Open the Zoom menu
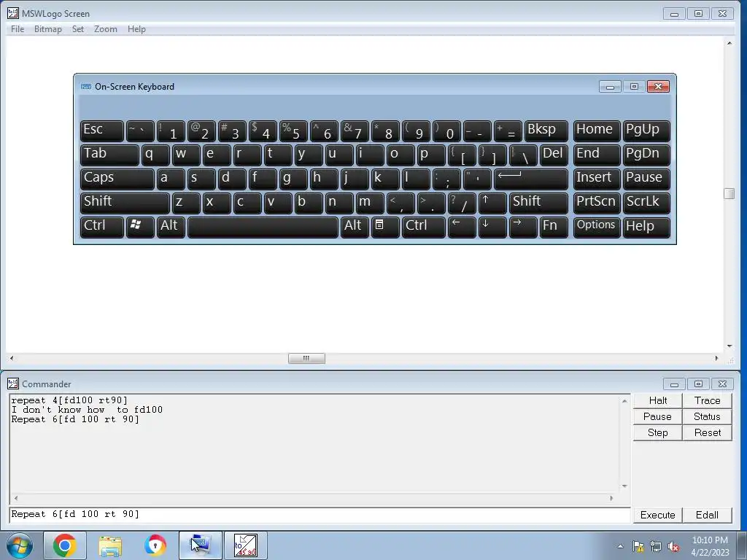 pyautogui.click(x=106, y=29)
